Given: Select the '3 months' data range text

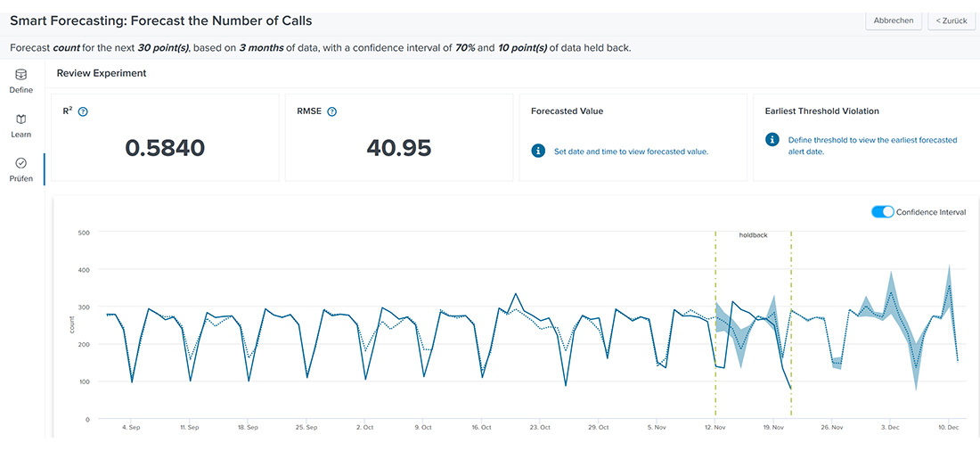Looking at the screenshot, I should [x=260, y=47].
